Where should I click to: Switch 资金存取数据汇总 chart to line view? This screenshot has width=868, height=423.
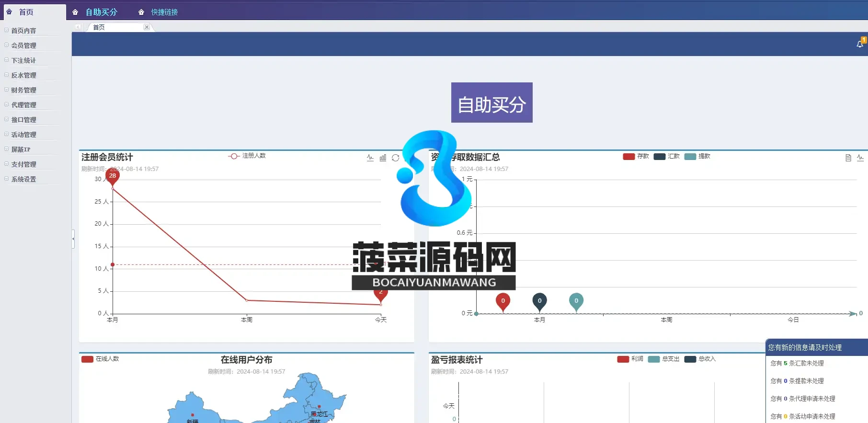click(860, 158)
